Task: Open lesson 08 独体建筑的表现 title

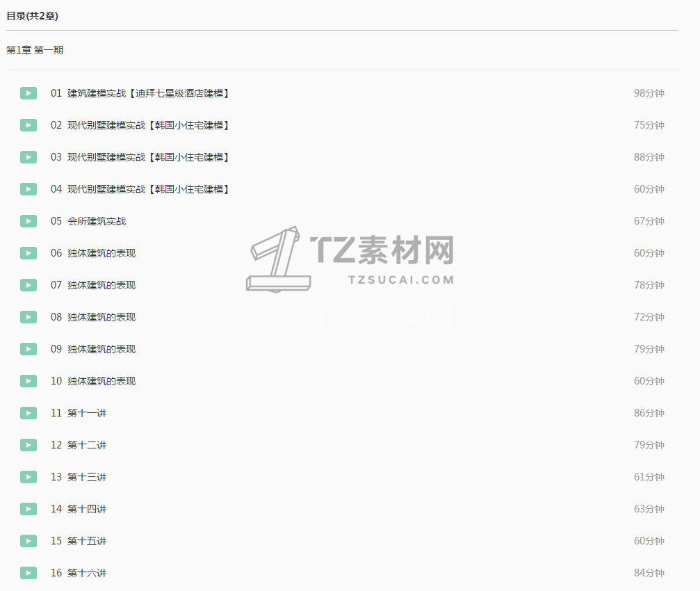Action: click(x=93, y=317)
